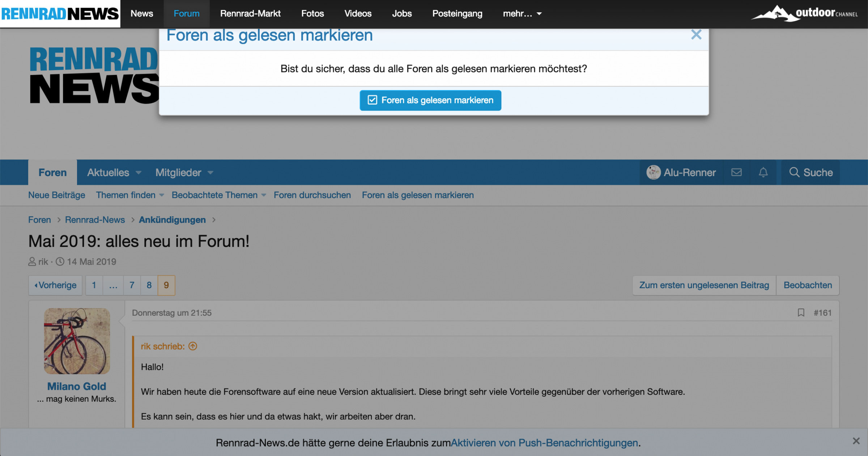The height and width of the screenshot is (456, 868).
Task: Open the envelope conversations icon
Action: pos(736,172)
